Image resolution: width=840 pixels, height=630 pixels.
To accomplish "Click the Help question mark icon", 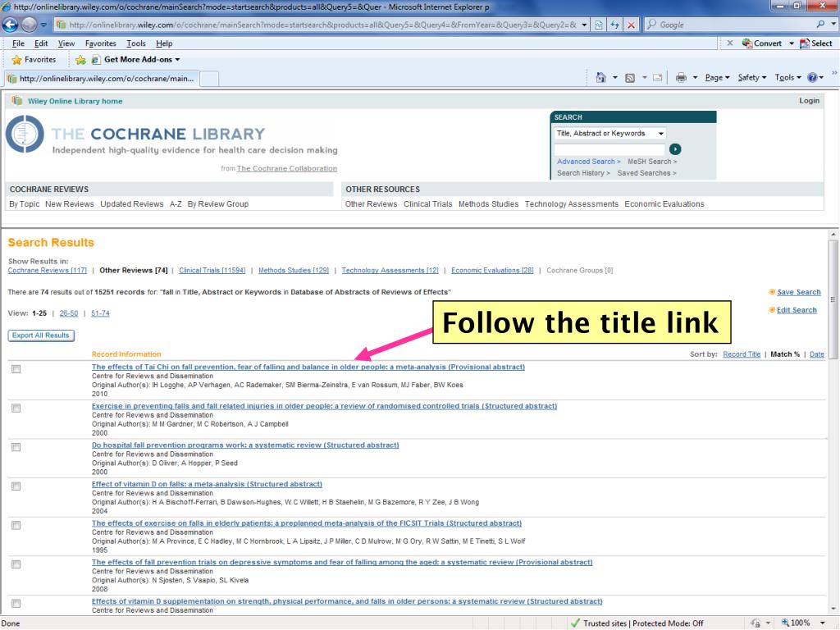I will [812, 78].
